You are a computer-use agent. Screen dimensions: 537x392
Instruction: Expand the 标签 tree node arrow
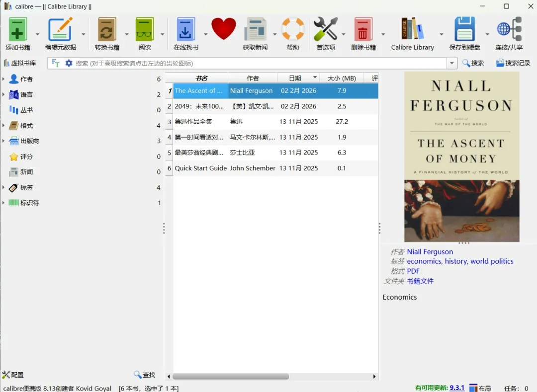pyautogui.click(x=3, y=187)
